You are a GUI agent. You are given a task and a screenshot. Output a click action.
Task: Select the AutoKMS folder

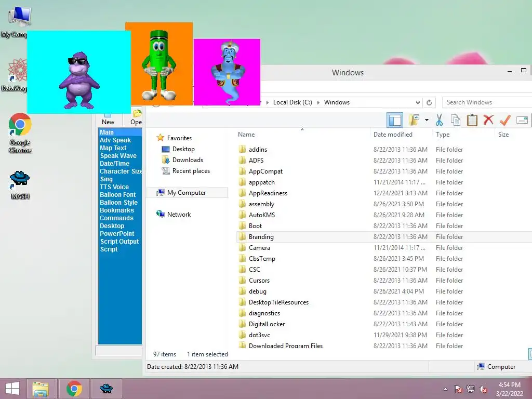click(262, 215)
